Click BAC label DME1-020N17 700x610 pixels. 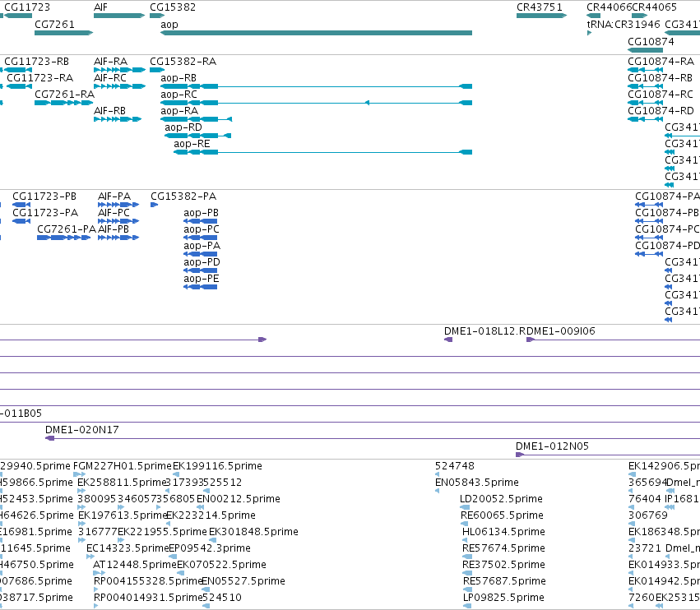(x=82, y=430)
